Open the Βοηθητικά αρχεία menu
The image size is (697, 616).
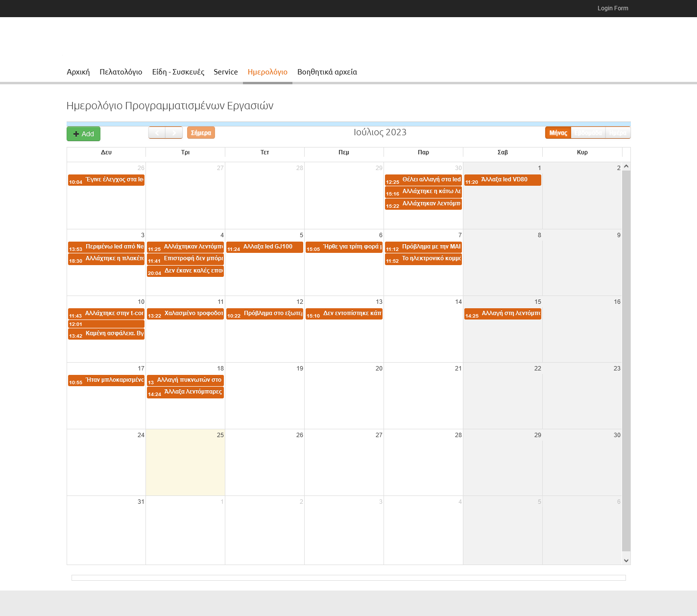coord(327,72)
